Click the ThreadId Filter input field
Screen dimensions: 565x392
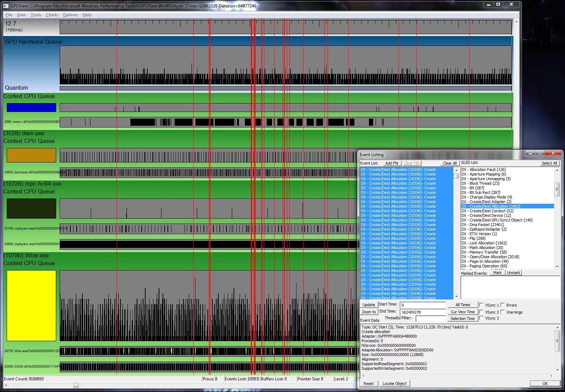pyautogui.click(x=430, y=319)
